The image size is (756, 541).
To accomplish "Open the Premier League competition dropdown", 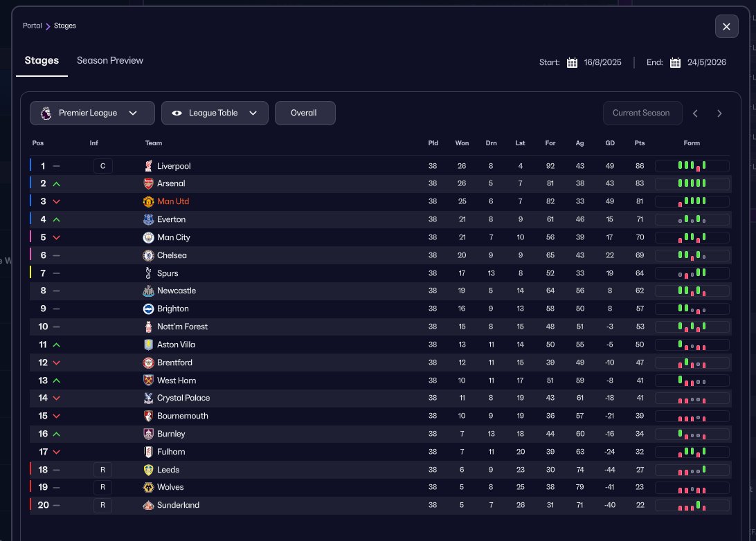I will click(x=92, y=113).
